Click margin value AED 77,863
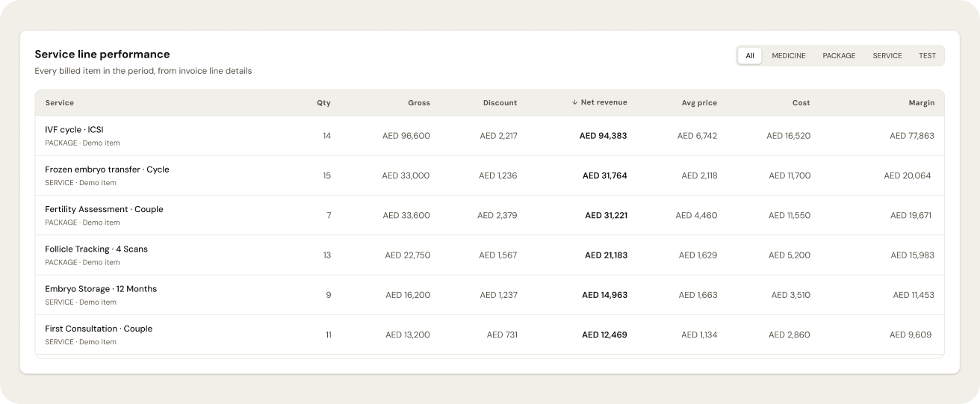980x404 pixels. tap(912, 136)
